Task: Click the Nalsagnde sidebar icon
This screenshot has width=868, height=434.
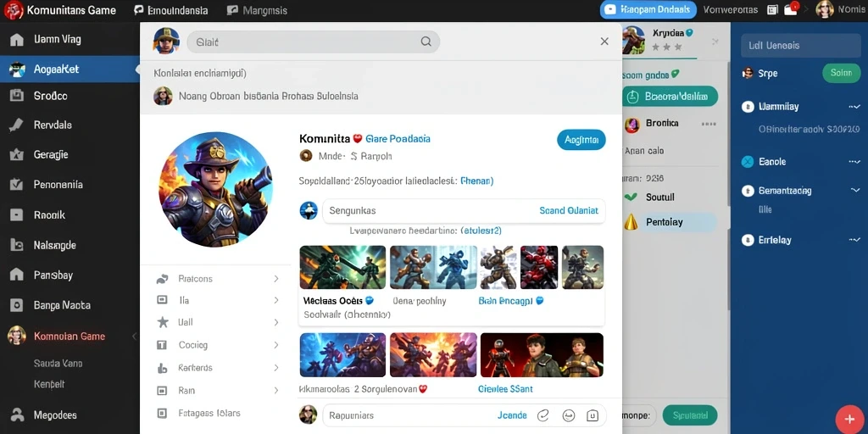Action: [17, 245]
